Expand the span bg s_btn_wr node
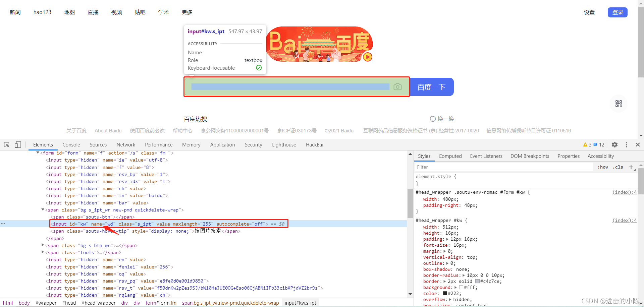 click(43, 245)
